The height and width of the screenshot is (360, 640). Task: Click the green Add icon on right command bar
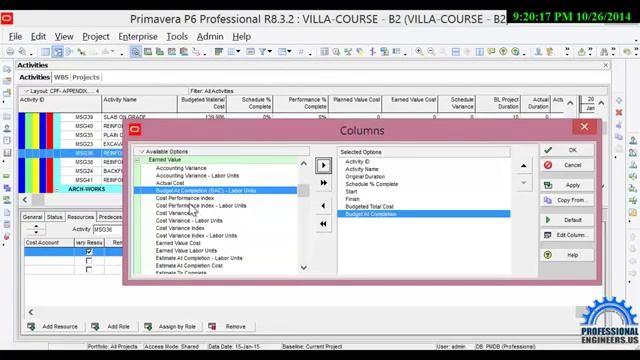[x=619, y=101]
